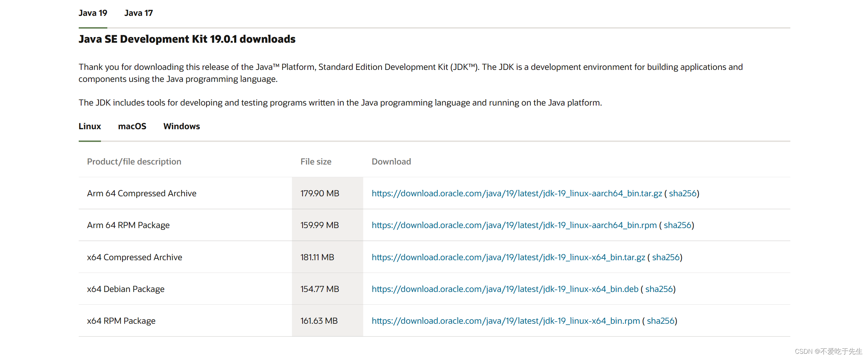This screenshot has width=868, height=358.
Task: Click the 'Download' column header
Action: 391,162
